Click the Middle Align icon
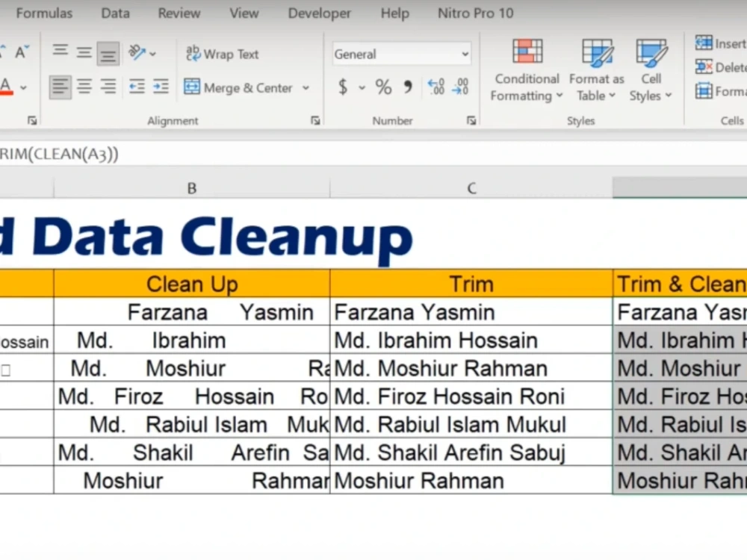 [x=84, y=52]
